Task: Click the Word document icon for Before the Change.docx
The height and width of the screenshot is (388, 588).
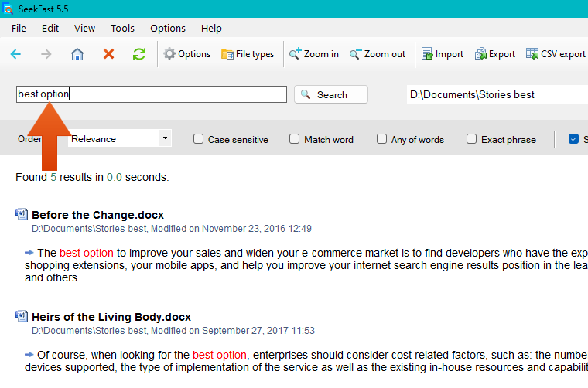Action: (x=22, y=214)
